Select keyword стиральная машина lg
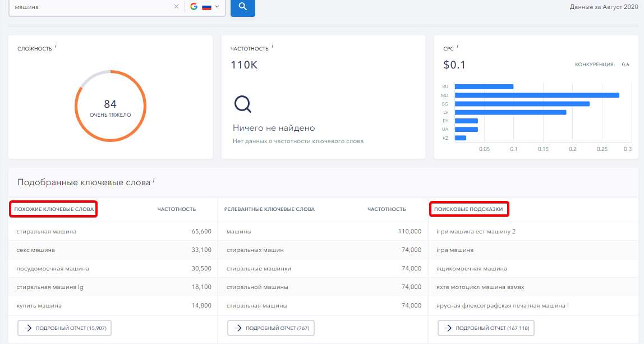The image size is (644, 344). tap(50, 287)
